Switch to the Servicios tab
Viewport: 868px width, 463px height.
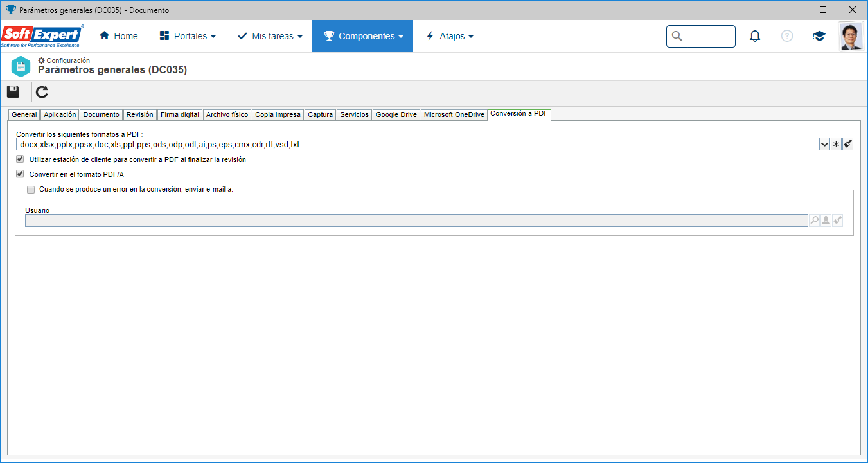pos(355,114)
